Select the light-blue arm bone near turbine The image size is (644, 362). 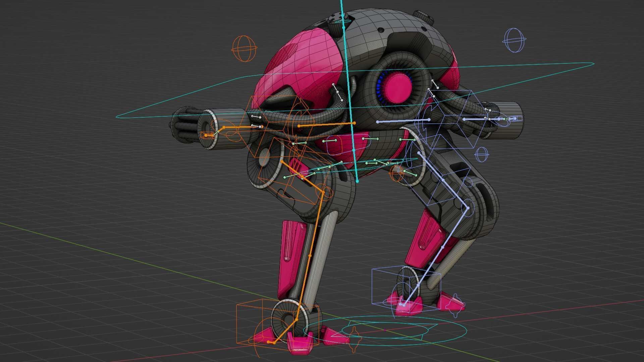[x=403, y=121]
